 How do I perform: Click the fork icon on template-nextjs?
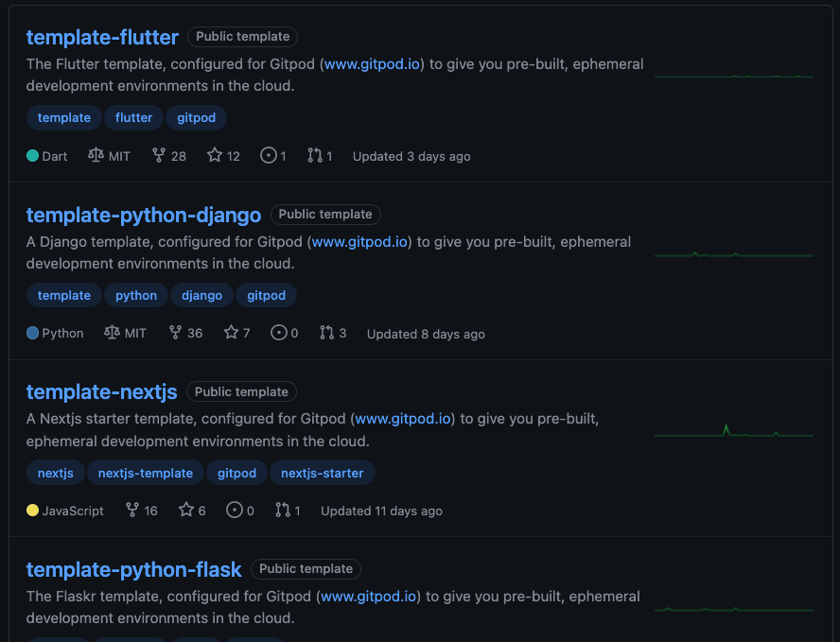point(132,511)
